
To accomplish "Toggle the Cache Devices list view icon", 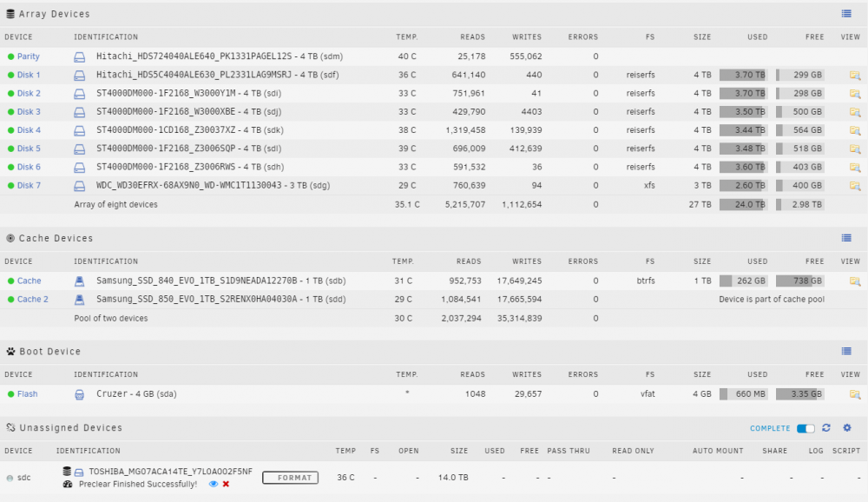I will point(846,238).
